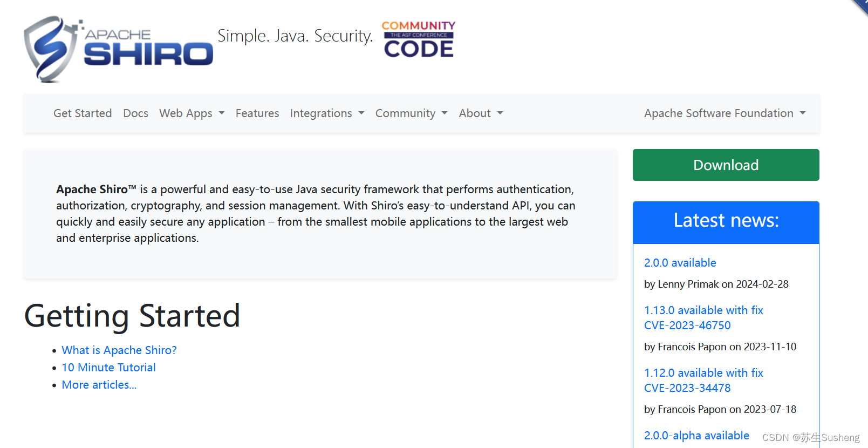This screenshot has height=448, width=868.
Task: Expand the About dropdown menu
Action: pyautogui.click(x=481, y=113)
